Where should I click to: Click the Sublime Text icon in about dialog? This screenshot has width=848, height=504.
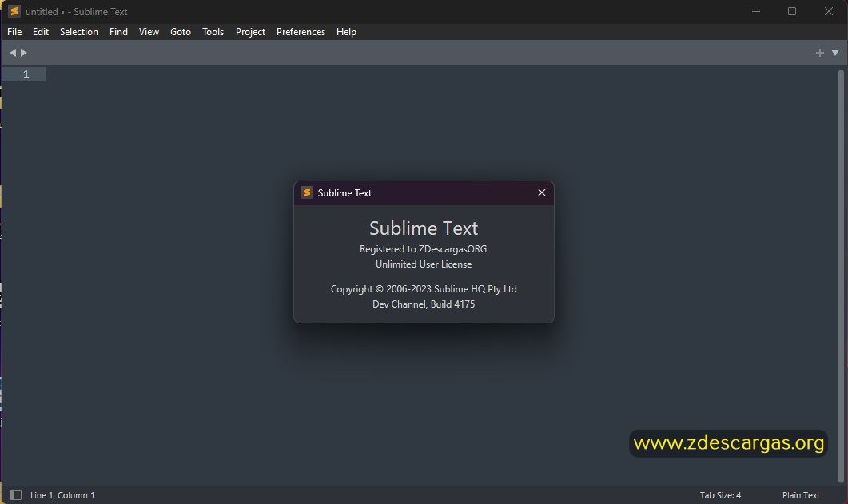point(307,192)
